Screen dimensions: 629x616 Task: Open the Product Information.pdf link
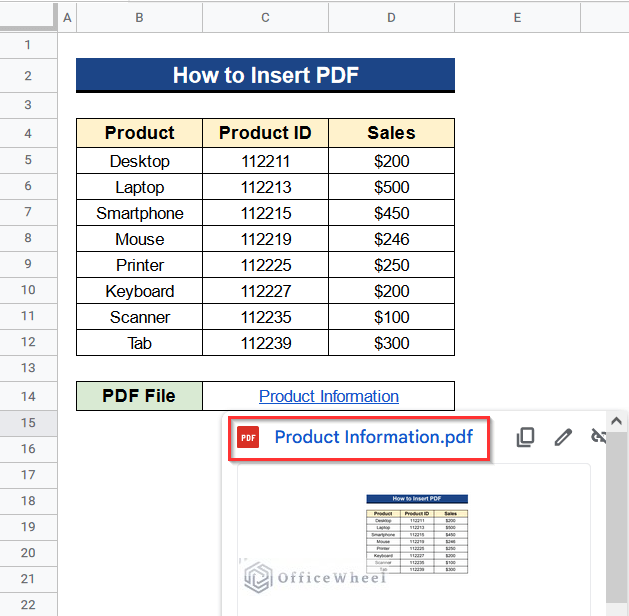[373, 437]
